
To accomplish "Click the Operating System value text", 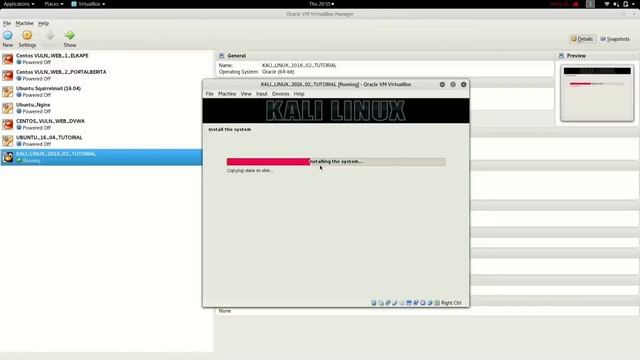I will tap(278, 72).
